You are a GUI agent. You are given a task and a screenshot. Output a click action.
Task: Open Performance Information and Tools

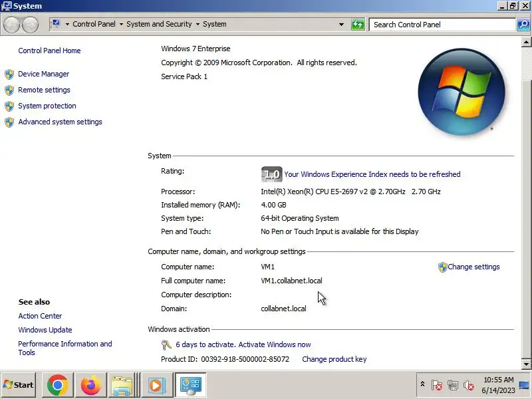coord(65,348)
